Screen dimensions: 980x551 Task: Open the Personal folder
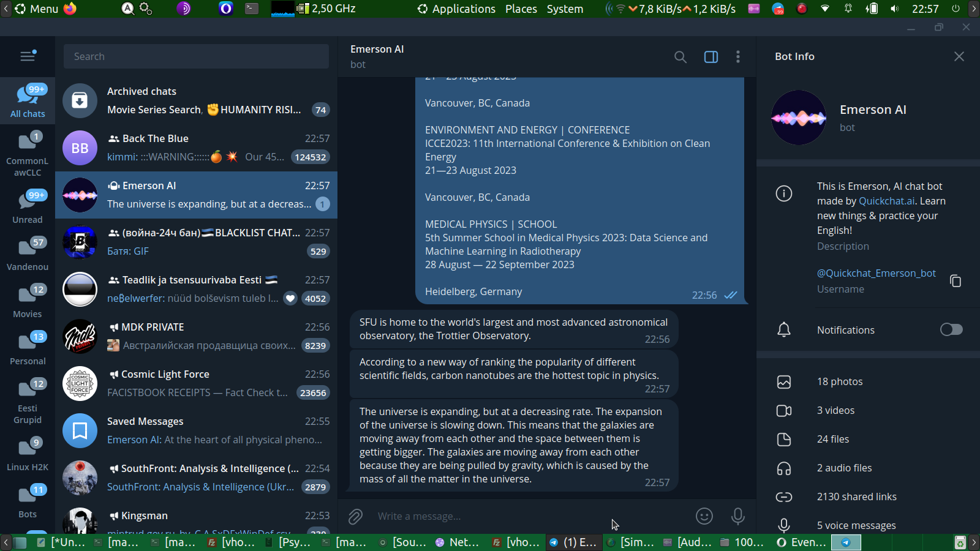point(28,348)
